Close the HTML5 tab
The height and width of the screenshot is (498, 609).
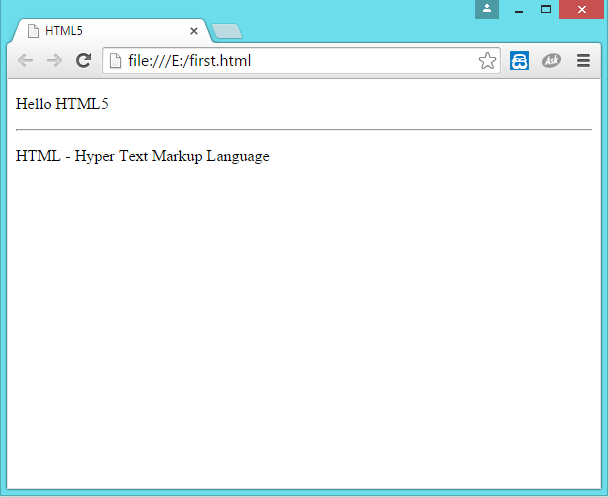pyautogui.click(x=194, y=31)
